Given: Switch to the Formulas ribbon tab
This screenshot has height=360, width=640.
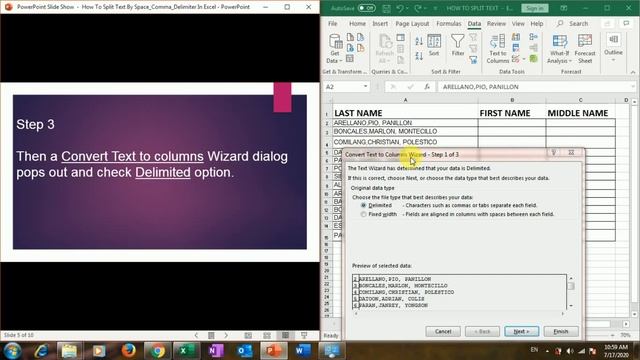Looking at the screenshot, I should point(449,24).
